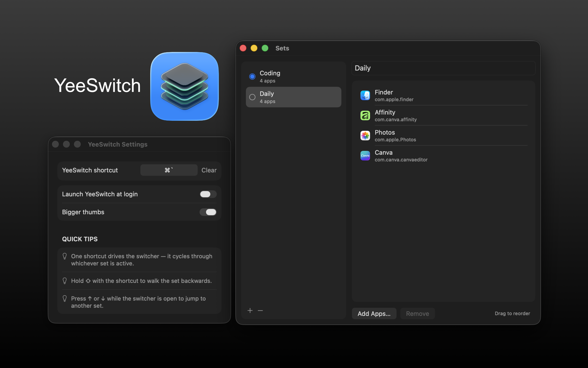Select the Daily set row
This screenshot has height=368, width=588.
pos(294,97)
